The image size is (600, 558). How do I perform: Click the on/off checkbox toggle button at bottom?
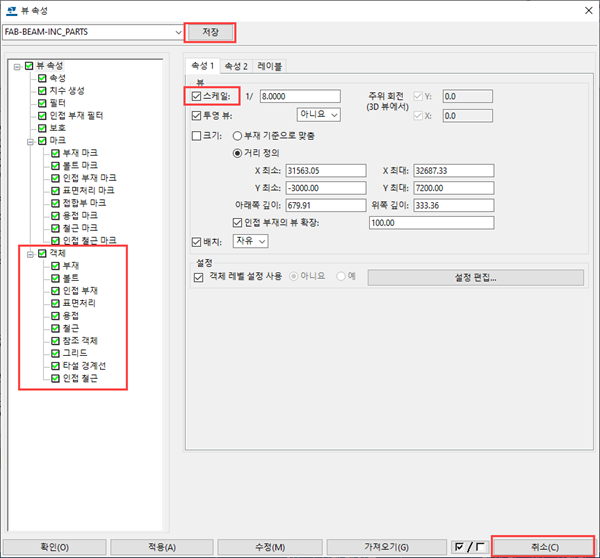[469, 547]
